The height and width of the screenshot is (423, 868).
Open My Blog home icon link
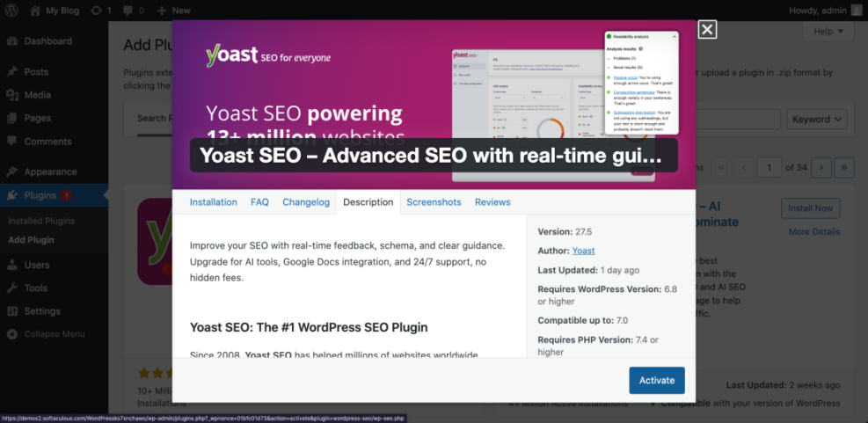tap(35, 10)
